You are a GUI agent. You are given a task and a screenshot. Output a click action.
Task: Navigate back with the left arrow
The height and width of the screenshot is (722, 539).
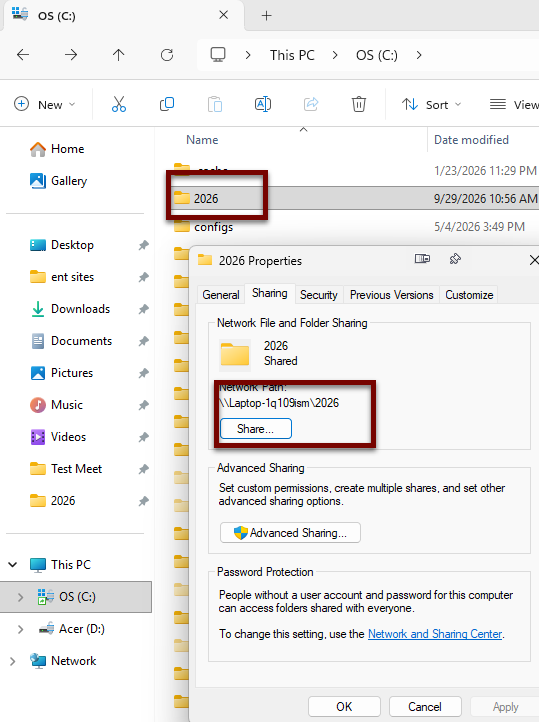(x=23, y=55)
